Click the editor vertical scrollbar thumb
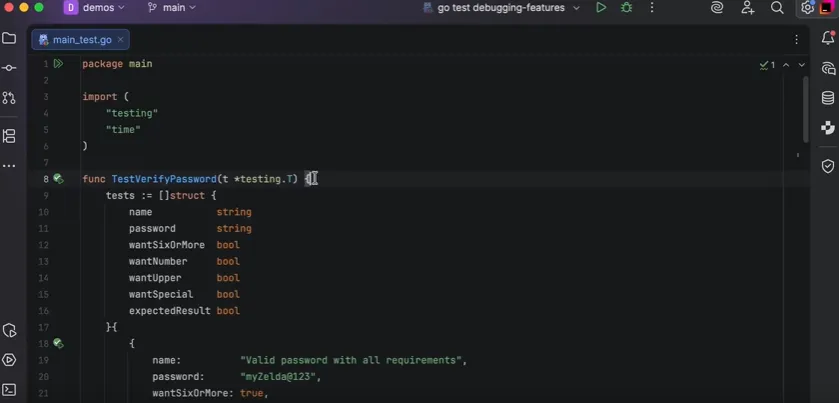Viewport: 839px width, 403px height. (806, 109)
